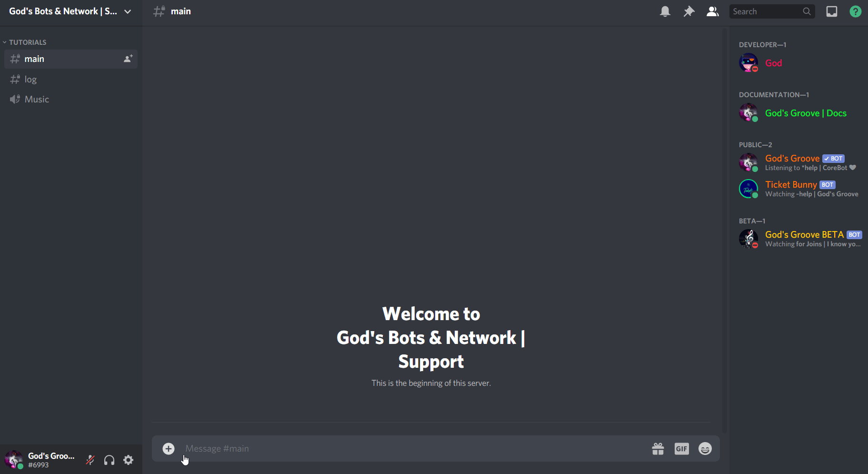Image resolution: width=868 pixels, height=474 pixels.
Task: Click the main channel title in header
Action: tap(181, 11)
